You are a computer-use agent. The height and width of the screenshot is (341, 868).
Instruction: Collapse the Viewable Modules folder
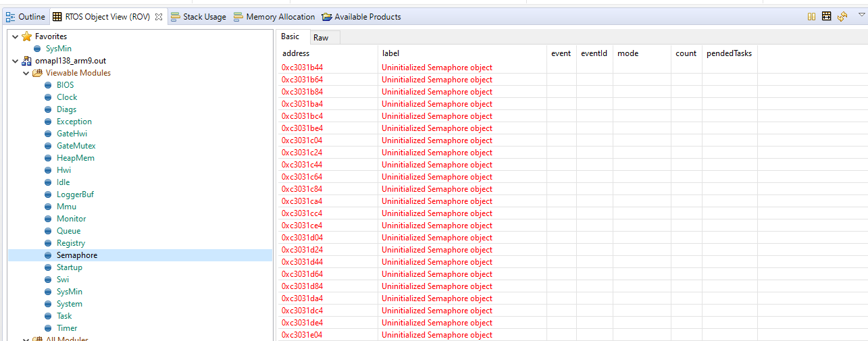point(26,73)
